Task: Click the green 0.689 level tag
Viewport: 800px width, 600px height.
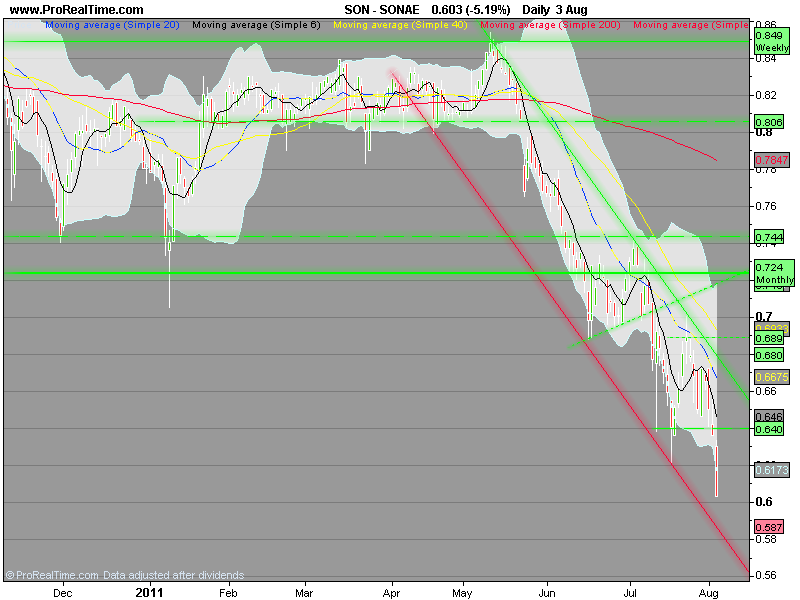Action: [768, 338]
